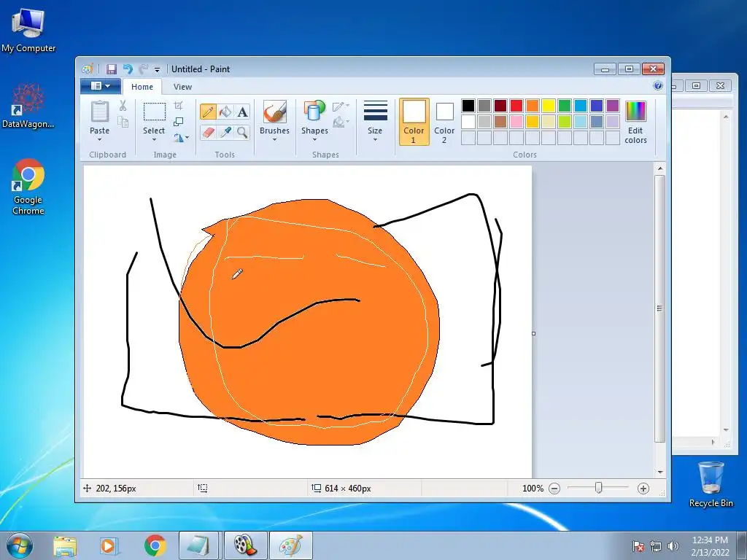
Task: Click the Windows Start button
Action: click(x=20, y=545)
